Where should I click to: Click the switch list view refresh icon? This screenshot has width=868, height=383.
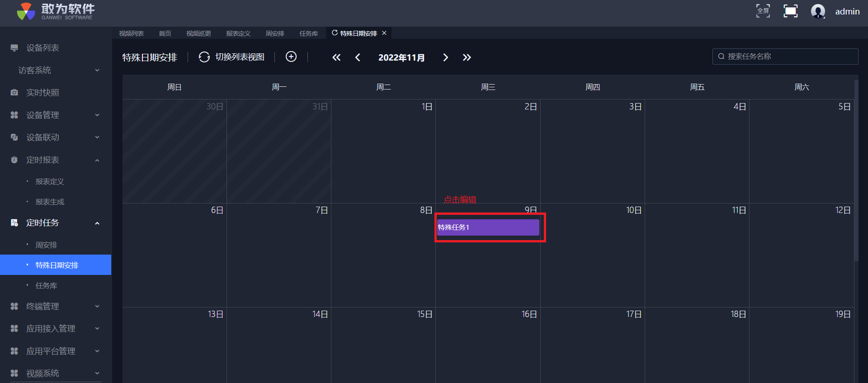point(204,57)
